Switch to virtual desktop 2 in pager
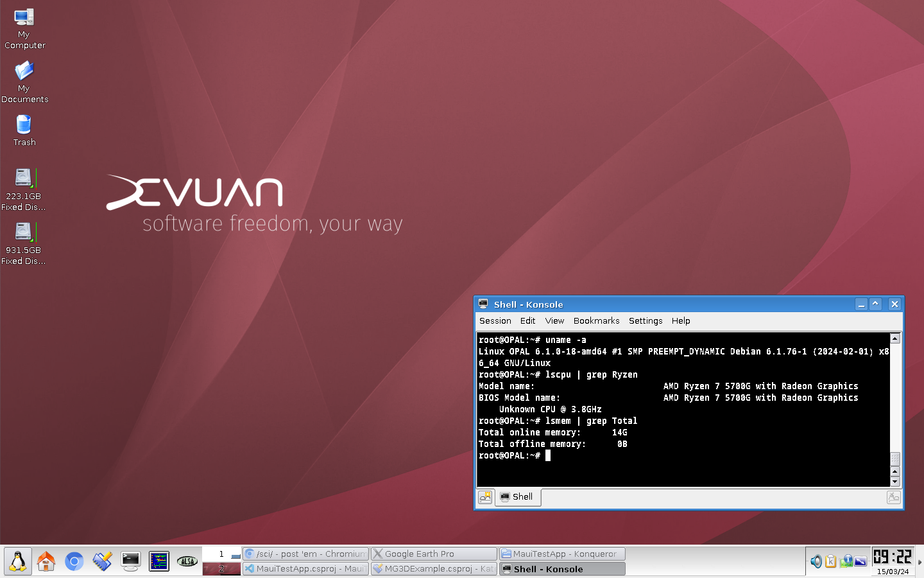The image size is (924, 578). [x=222, y=569]
